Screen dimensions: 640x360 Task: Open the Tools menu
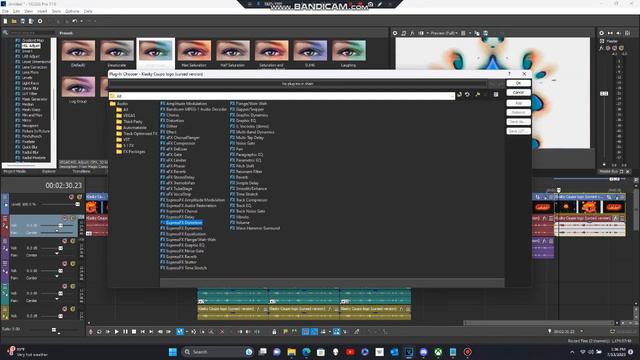(x=56, y=11)
